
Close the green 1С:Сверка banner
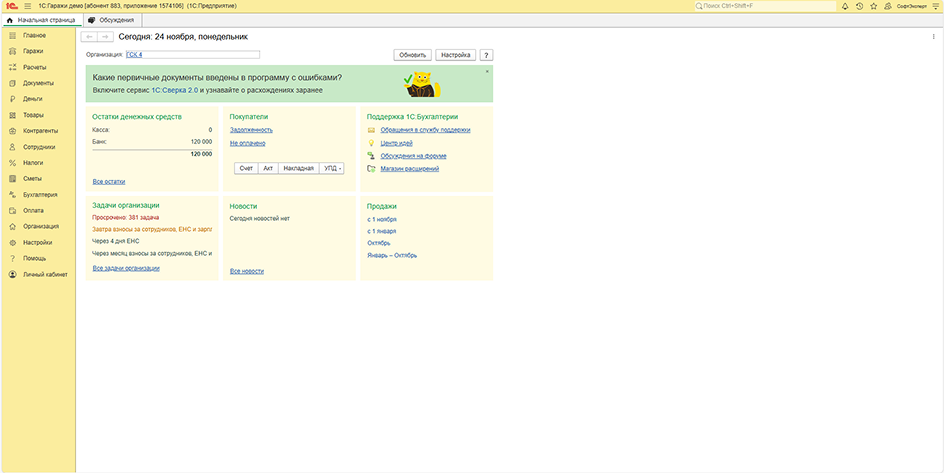pyautogui.click(x=487, y=71)
